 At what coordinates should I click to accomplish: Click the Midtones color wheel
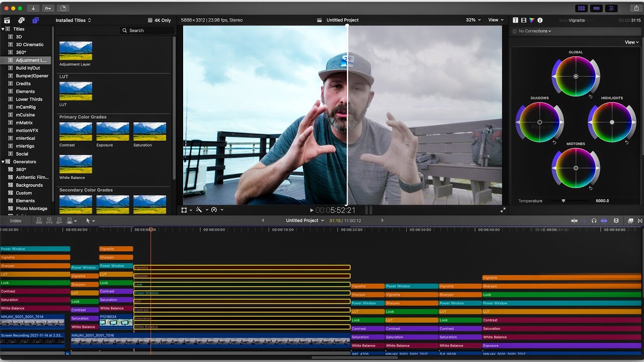(x=576, y=168)
